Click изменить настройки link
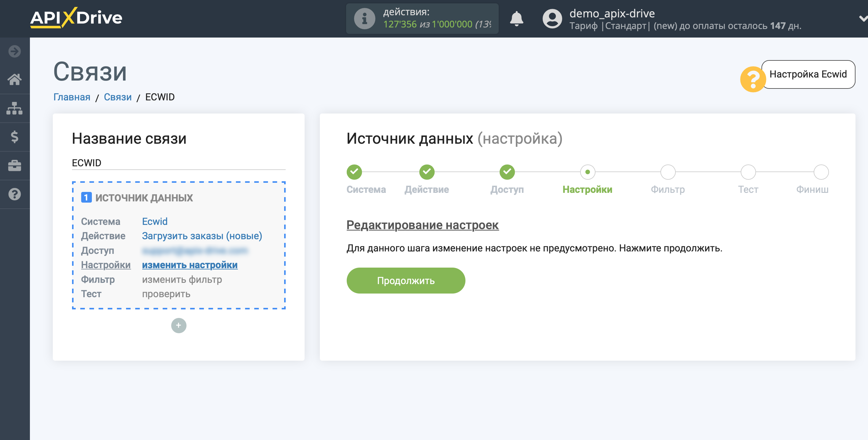This screenshot has height=440, width=868. point(190,265)
